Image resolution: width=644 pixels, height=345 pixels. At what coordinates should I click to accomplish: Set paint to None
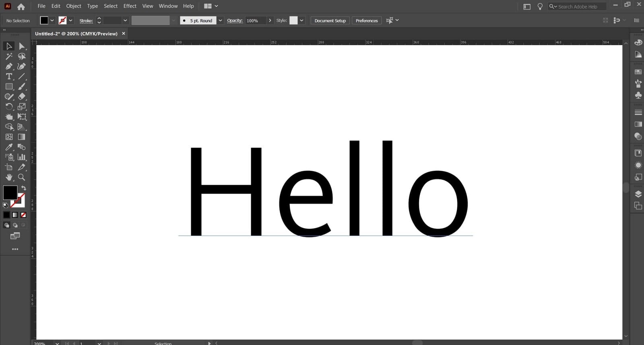(23, 215)
